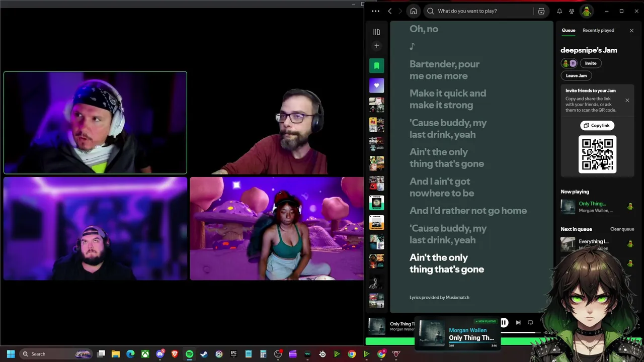Click the 'Oh, no' lyric line
This screenshot has width=644, height=362.
coord(424,29)
